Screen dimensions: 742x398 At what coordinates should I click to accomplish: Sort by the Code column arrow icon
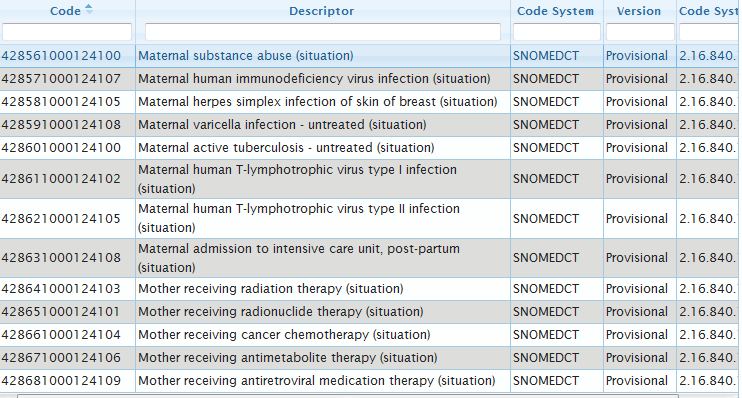point(88,9)
